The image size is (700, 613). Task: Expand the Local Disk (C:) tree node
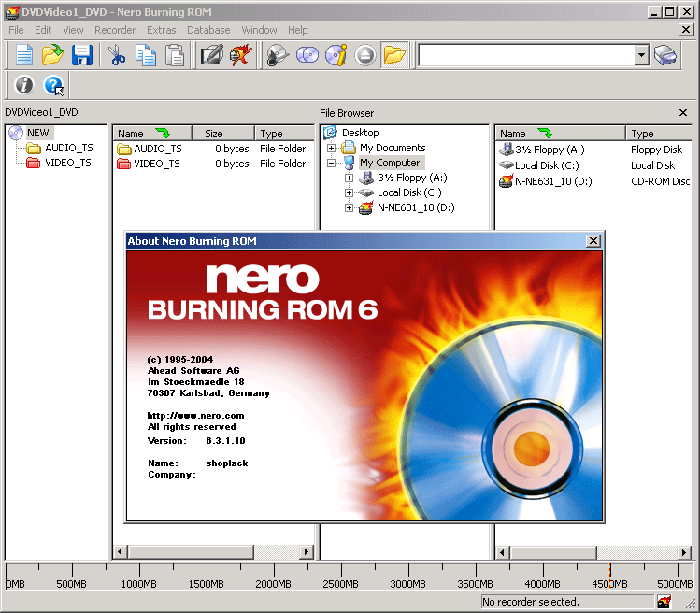point(350,192)
